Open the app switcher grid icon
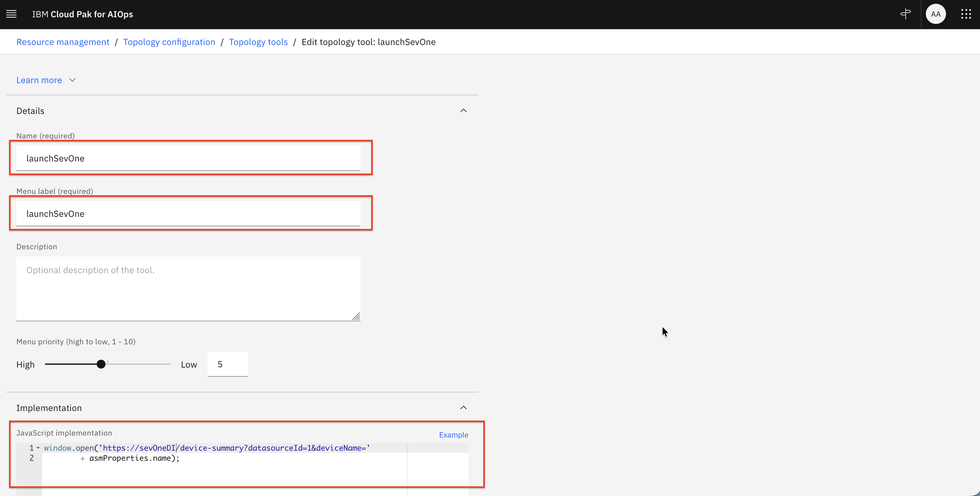This screenshot has height=496, width=980. coord(966,14)
